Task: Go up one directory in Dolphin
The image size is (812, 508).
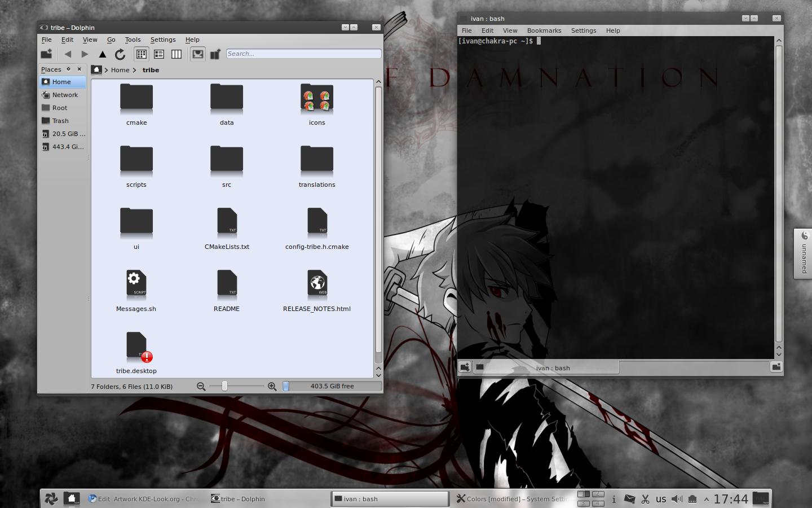Action: point(102,54)
